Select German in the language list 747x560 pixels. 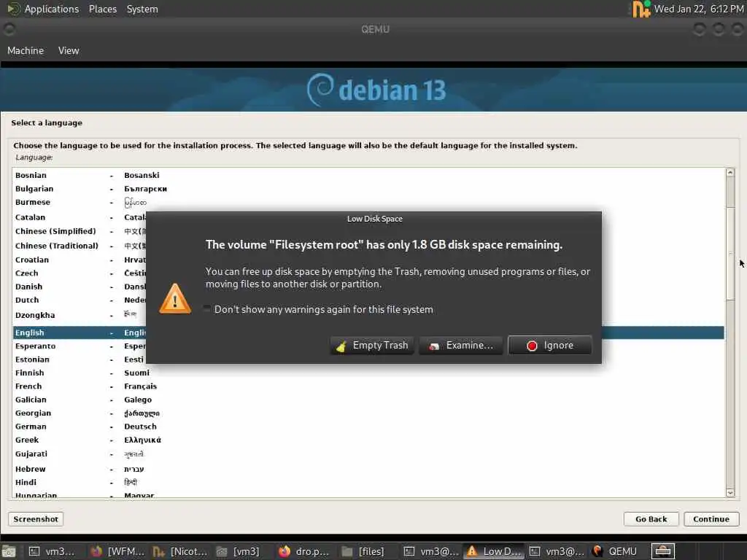pos(368,426)
